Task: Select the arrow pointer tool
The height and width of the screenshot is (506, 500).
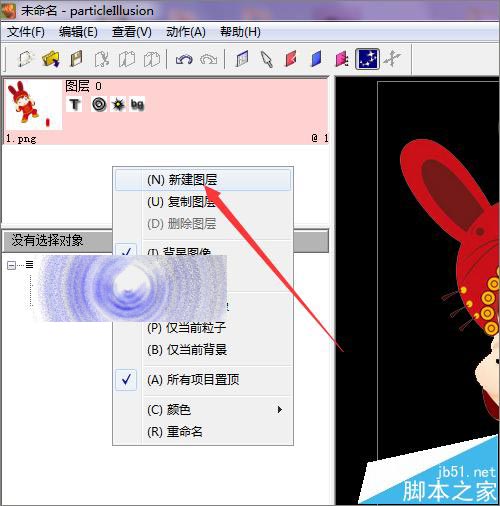Action: point(267,59)
